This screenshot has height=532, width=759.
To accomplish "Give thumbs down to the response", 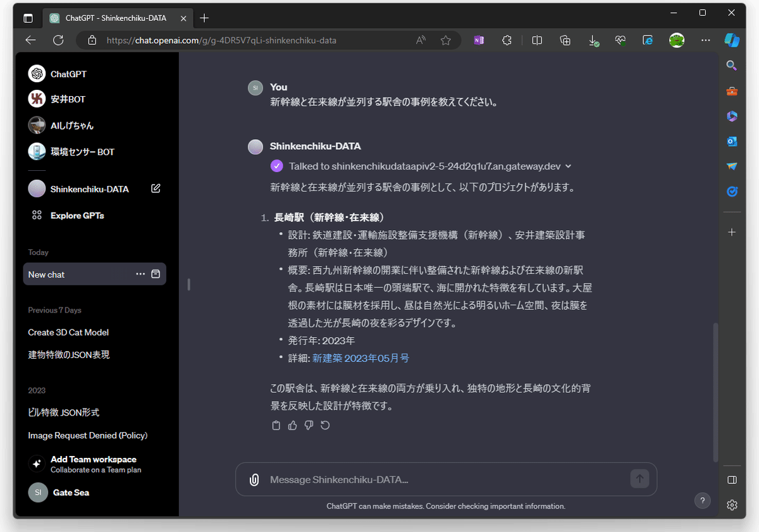I will [x=309, y=425].
